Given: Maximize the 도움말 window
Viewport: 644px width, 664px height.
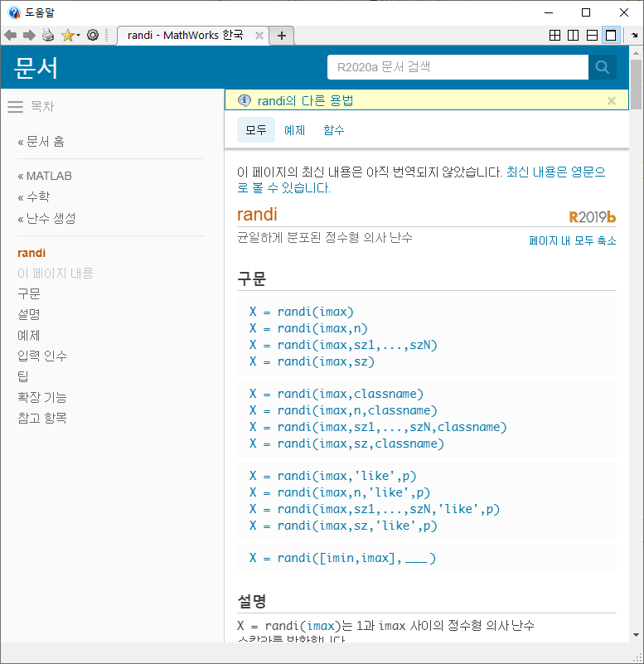Looking at the screenshot, I should coord(586,12).
